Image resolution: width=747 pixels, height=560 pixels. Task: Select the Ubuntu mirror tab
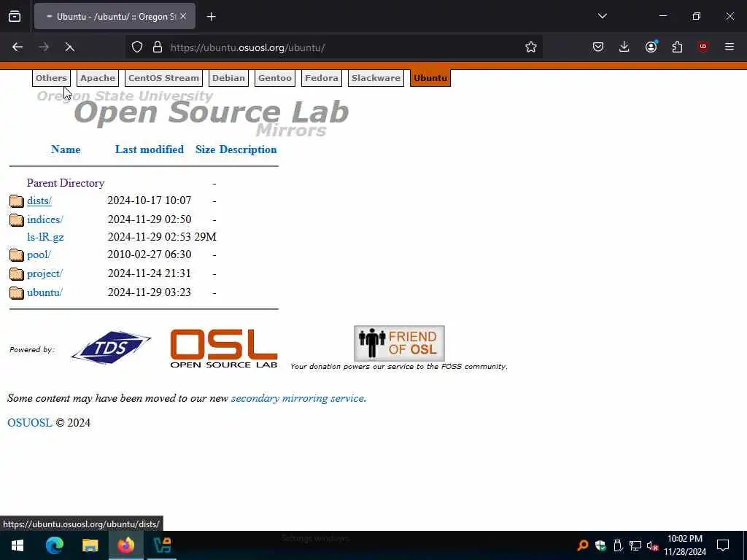tap(430, 78)
